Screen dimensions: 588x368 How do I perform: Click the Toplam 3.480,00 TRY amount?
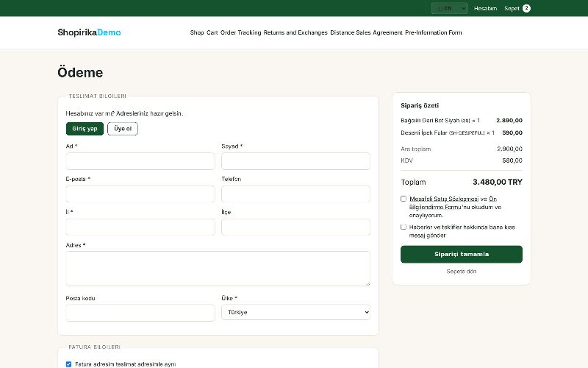click(x=498, y=182)
